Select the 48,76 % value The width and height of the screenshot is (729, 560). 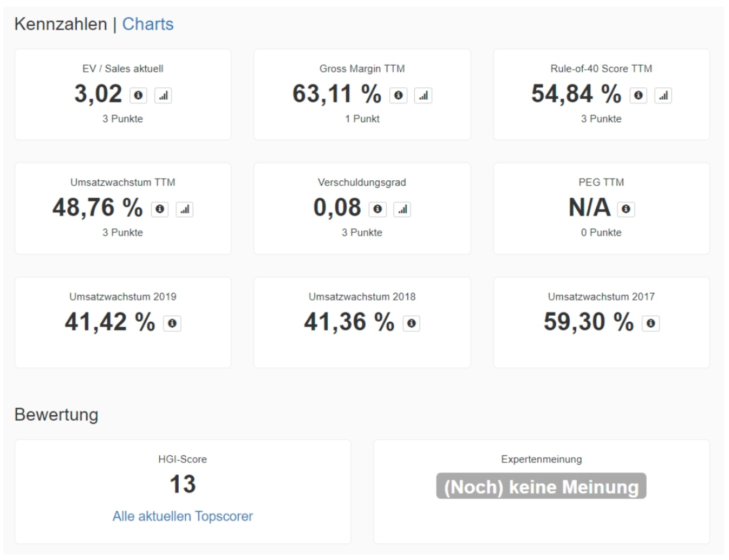point(97,207)
